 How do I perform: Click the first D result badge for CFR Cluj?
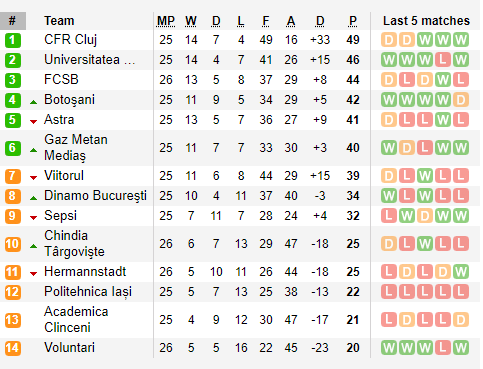click(x=389, y=40)
